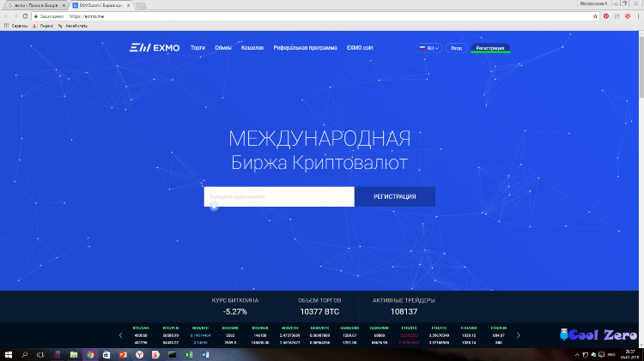Open Word from taskbar
This screenshot has height=361, width=644.
pos(205,354)
